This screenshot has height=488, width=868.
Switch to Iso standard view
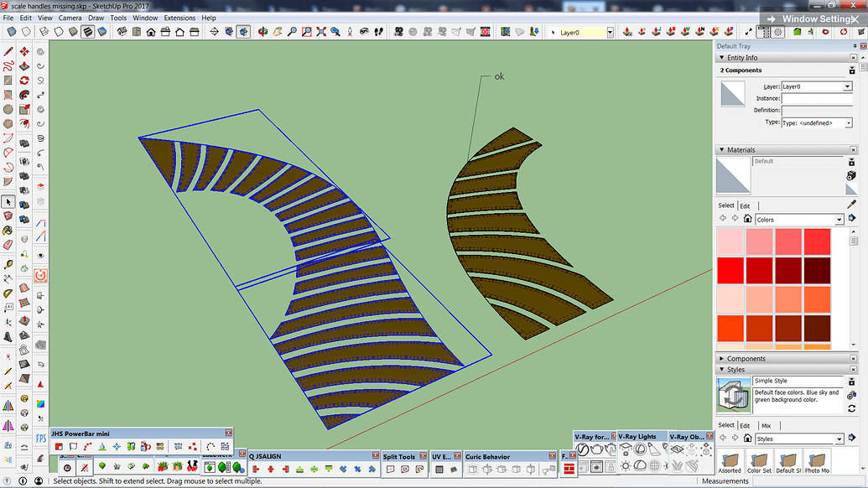pyautogui.click(x=122, y=32)
